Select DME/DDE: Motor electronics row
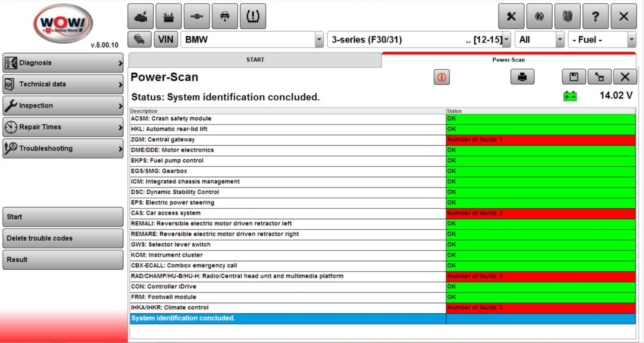This screenshot has width=644, height=343. pyautogui.click(x=383, y=150)
